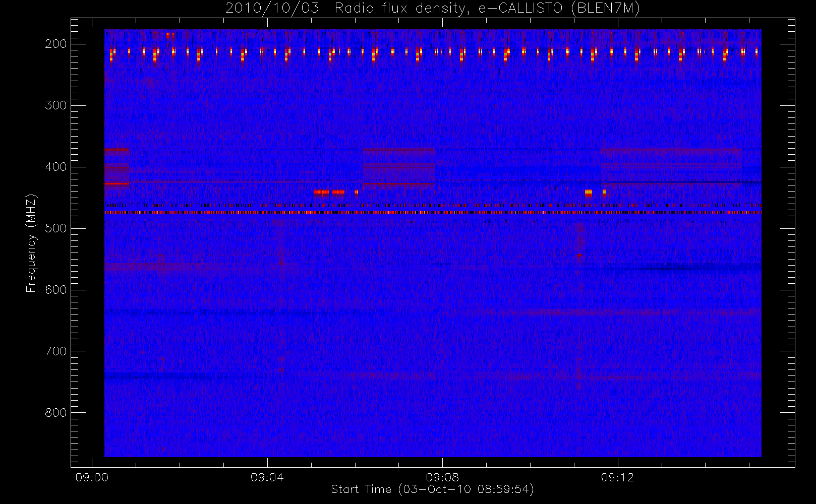Select the 09:04 time axis label
The width and height of the screenshot is (816, 504).
pos(267,477)
